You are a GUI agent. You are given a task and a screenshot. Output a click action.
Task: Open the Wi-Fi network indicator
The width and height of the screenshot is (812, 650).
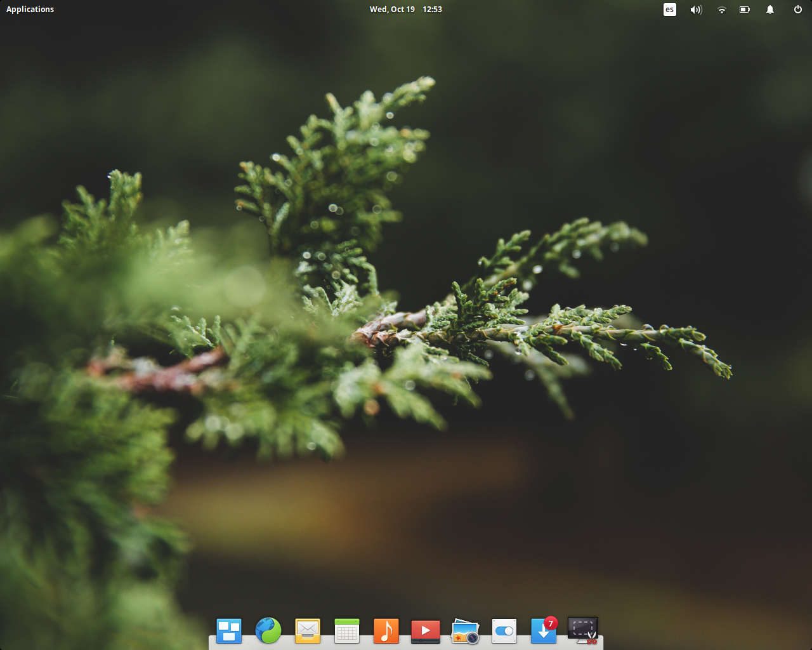(721, 10)
